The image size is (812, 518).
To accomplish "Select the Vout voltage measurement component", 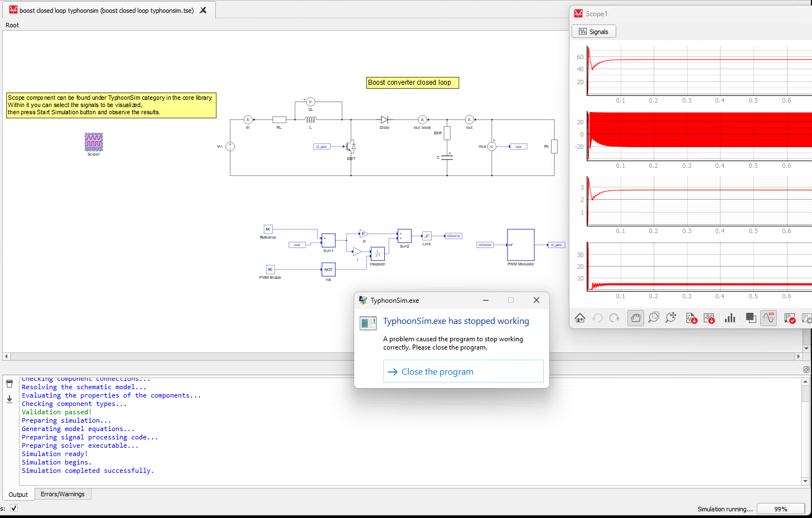I will [491, 147].
